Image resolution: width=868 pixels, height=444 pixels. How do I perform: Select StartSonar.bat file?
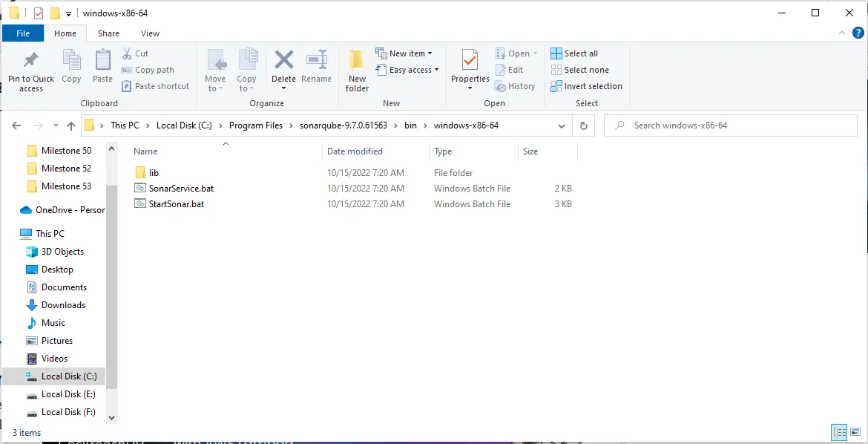point(177,204)
